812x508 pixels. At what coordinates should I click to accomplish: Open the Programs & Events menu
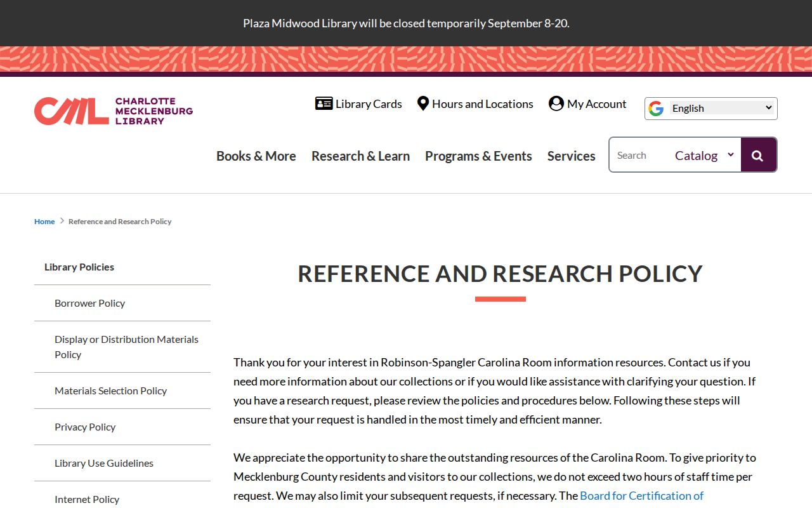coord(478,156)
